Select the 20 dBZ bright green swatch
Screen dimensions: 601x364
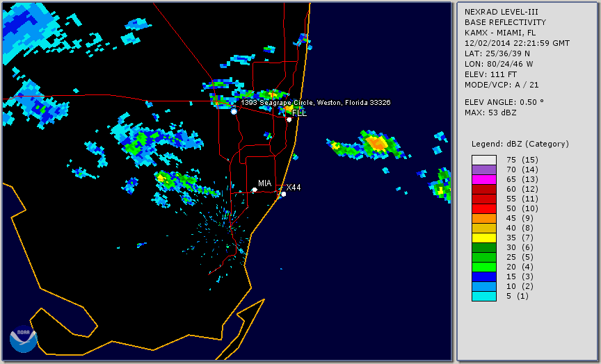484,267
